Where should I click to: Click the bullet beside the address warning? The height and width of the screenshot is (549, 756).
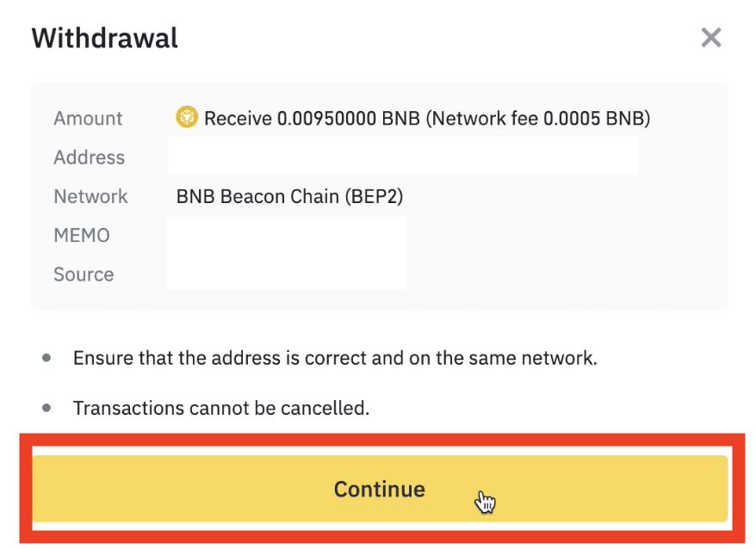click(x=46, y=358)
